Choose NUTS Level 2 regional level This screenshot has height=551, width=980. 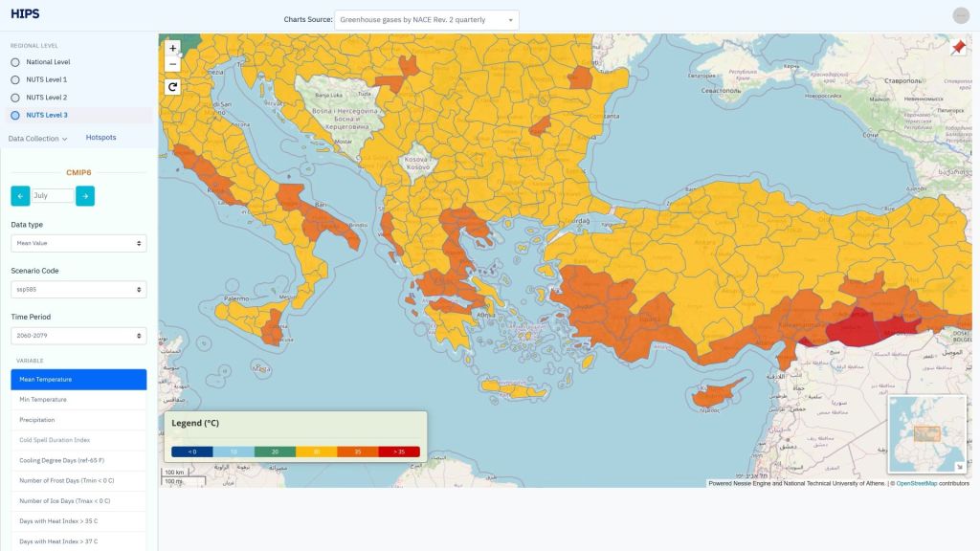tap(15, 98)
